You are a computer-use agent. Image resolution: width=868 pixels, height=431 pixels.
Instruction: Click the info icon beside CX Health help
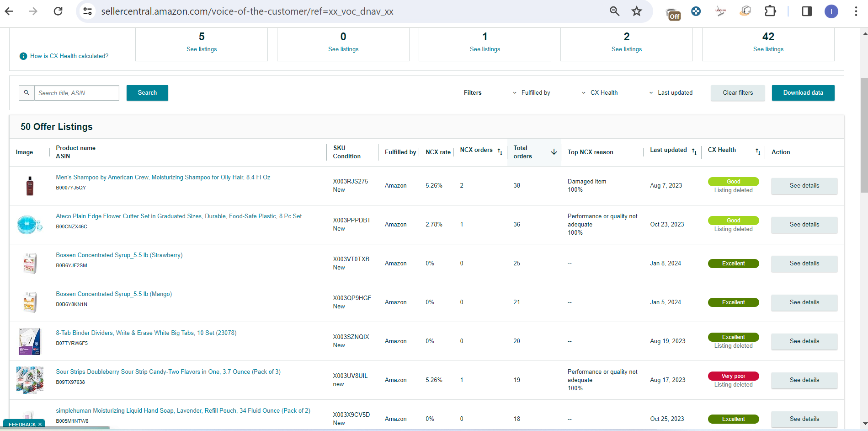click(x=23, y=56)
